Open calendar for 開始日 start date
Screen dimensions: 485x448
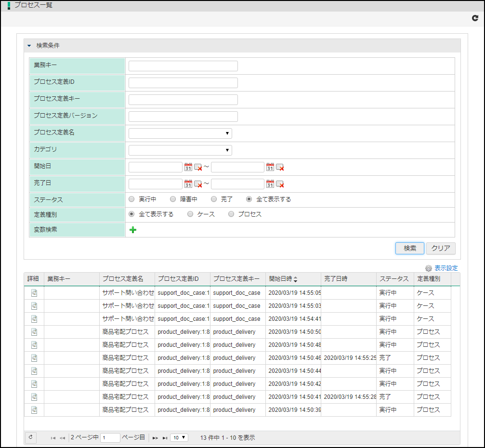click(x=188, y=167)
